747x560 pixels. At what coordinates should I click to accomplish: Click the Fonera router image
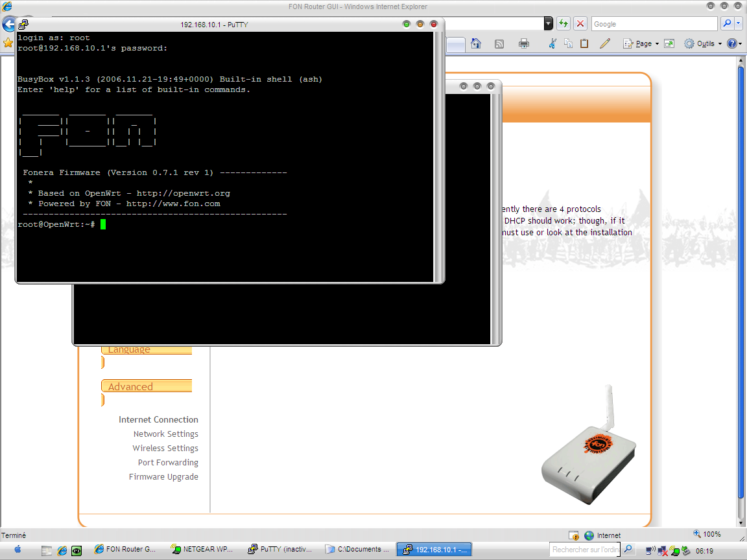pos(589,446)
